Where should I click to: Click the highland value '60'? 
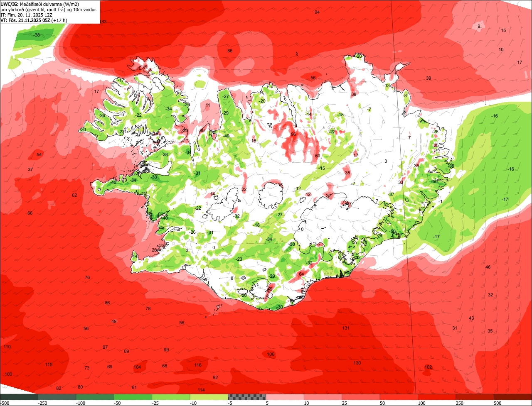pyautogui.click(x=318, y=156)
